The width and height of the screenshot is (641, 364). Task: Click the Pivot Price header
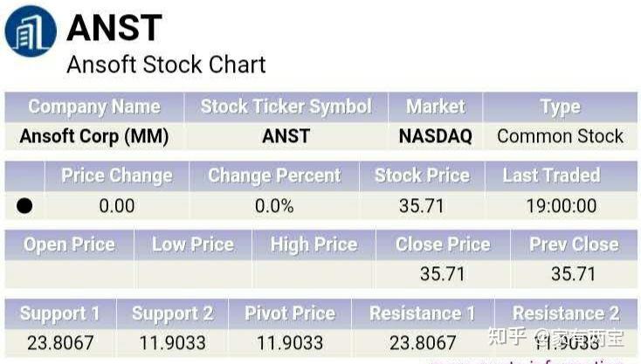point(289,313)
